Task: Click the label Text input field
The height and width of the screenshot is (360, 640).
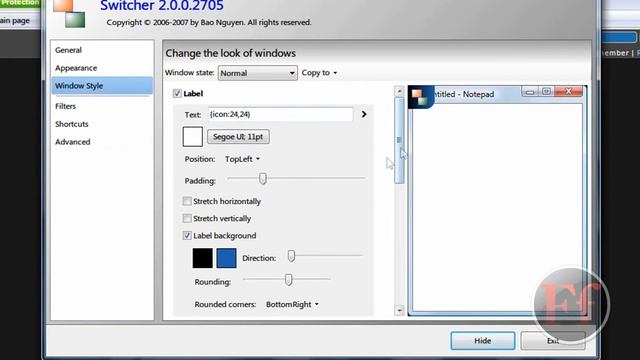Action: click(280, 114)
